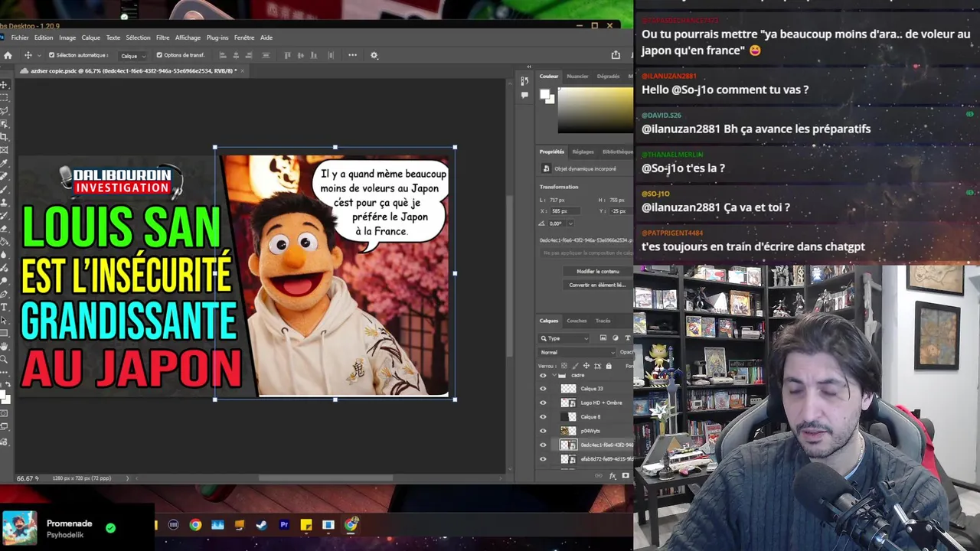Open the Comments panel icon

tap(524, 95)
